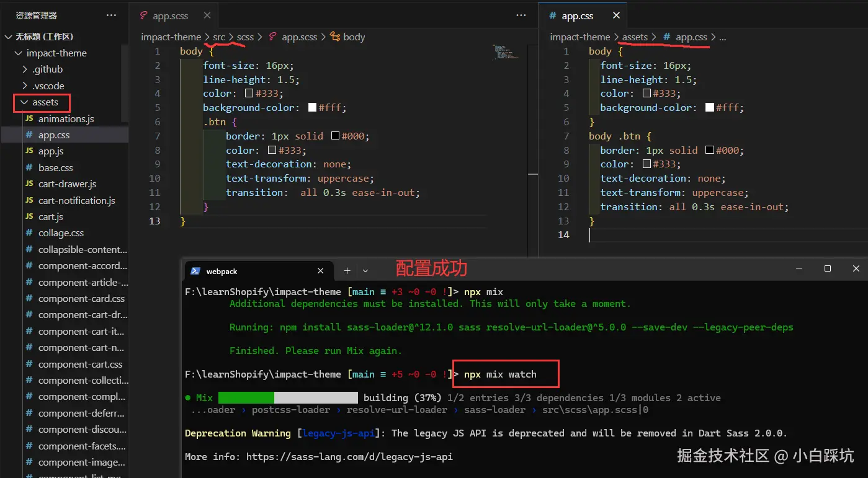Click src breadcrumb segment
The image size is (868, 478).
coord(219,37)
